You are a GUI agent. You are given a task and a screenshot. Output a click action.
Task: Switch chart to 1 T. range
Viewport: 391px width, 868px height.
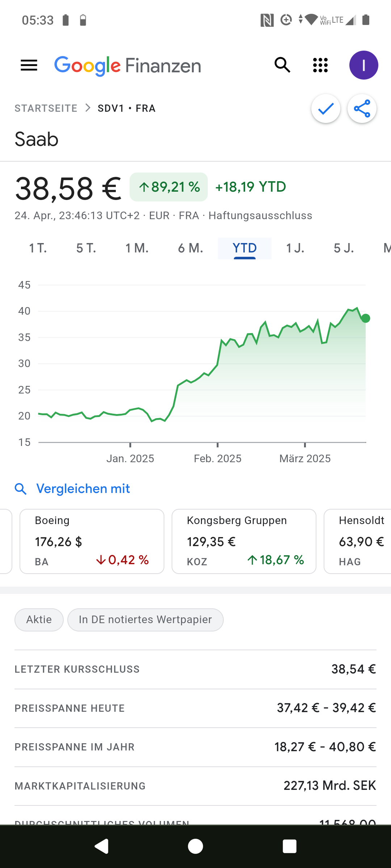point(38,248)
